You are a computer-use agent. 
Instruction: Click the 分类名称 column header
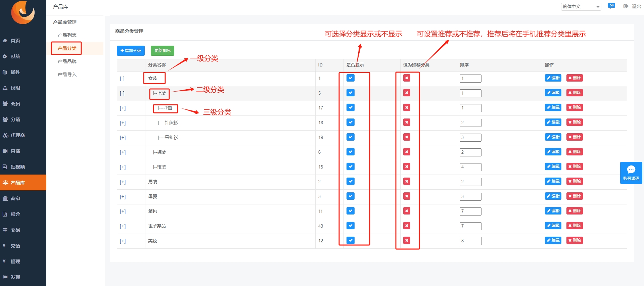157,65
